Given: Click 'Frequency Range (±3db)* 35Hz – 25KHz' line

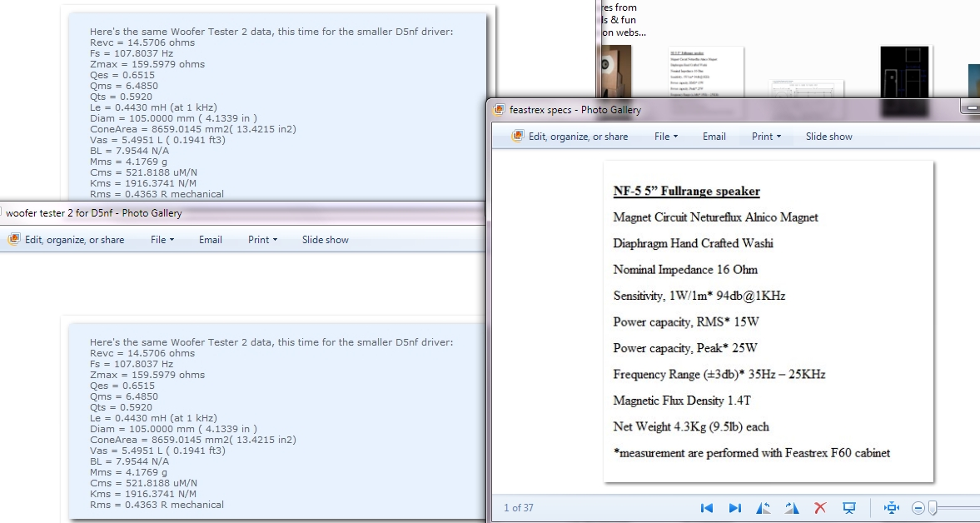Looking at the screenshot, I should [x=719, y=374].
